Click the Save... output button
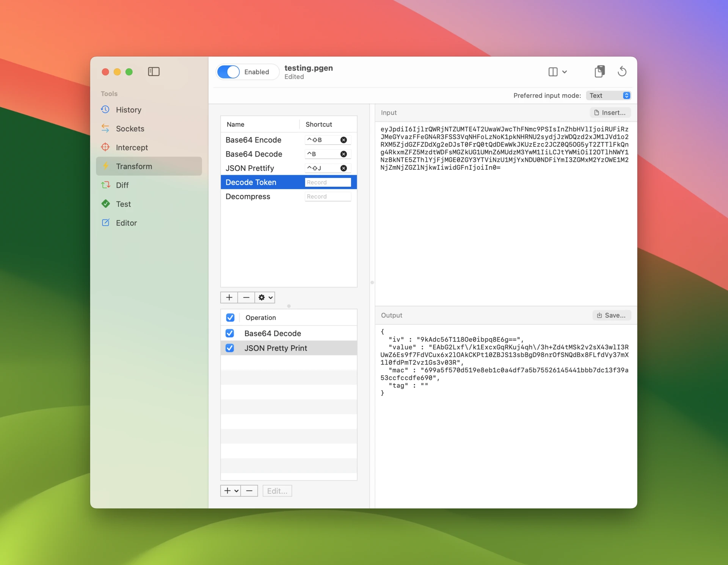 point(611,315)
